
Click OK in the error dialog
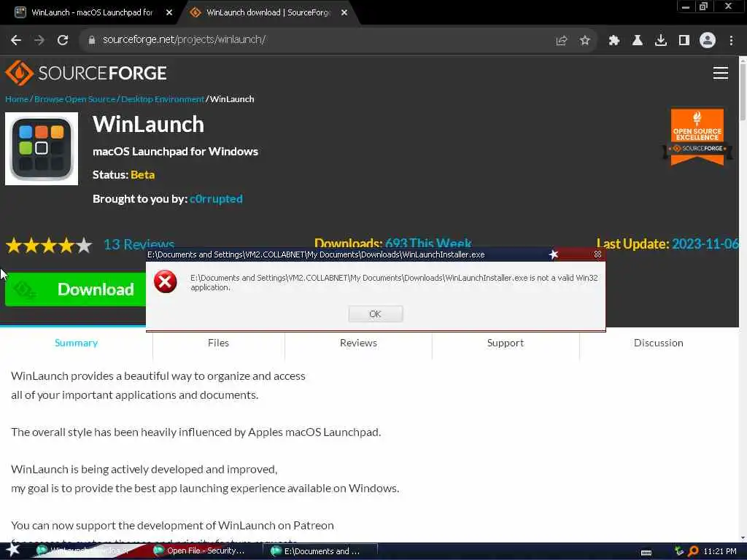point(376,314)
